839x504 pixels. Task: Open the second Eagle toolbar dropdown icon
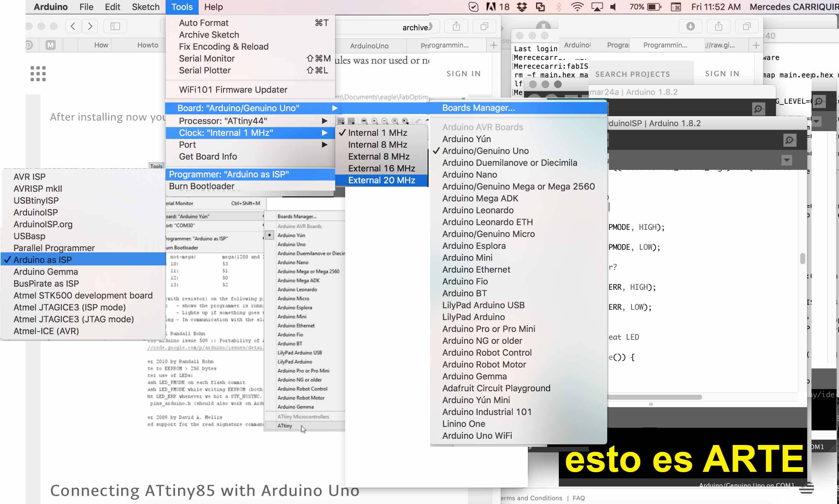[351, 121]
